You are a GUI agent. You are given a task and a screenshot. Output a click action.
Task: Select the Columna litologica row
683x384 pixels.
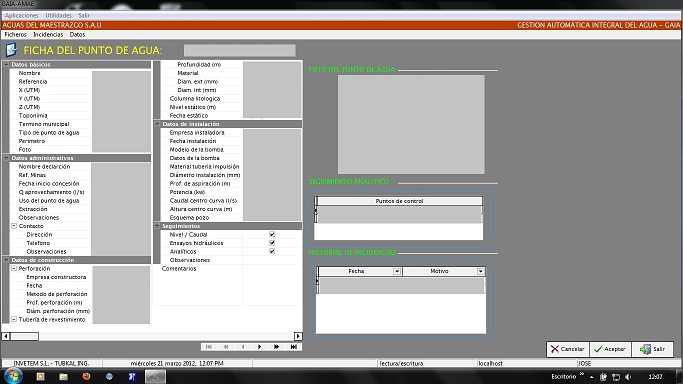(231, 98)
